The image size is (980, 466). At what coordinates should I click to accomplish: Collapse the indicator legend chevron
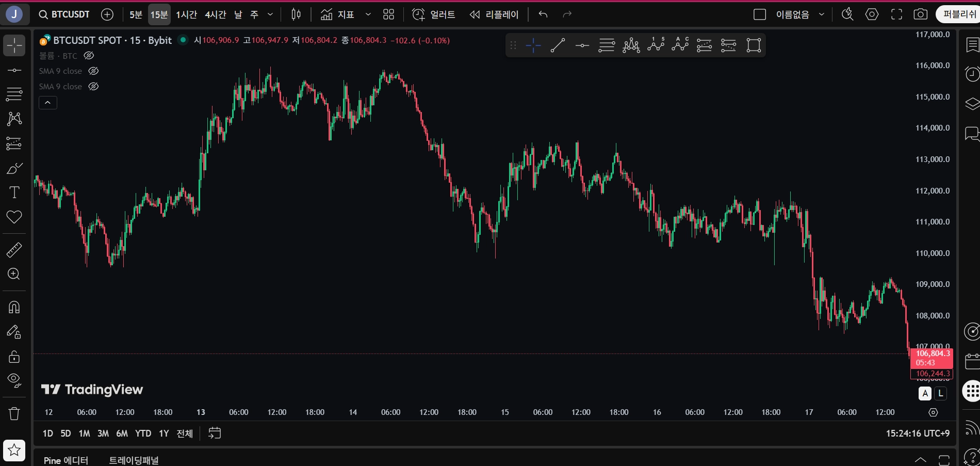(48, 103)
